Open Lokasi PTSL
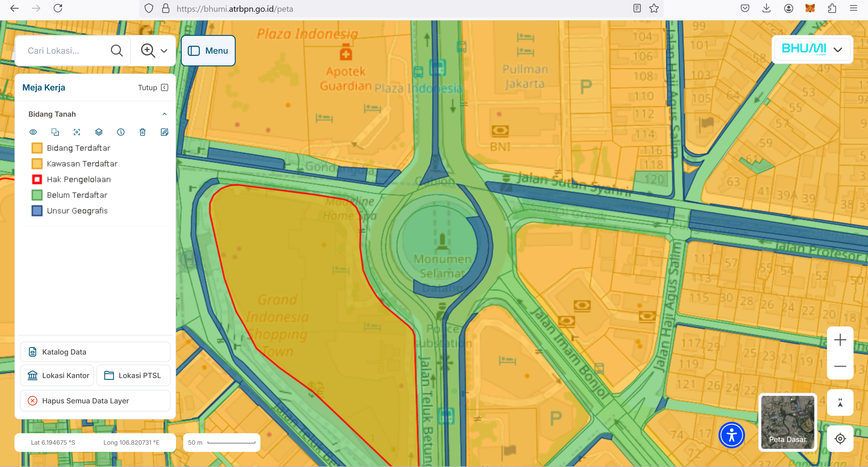The width and height of the screenshot is (868, 467). [134, 375]
